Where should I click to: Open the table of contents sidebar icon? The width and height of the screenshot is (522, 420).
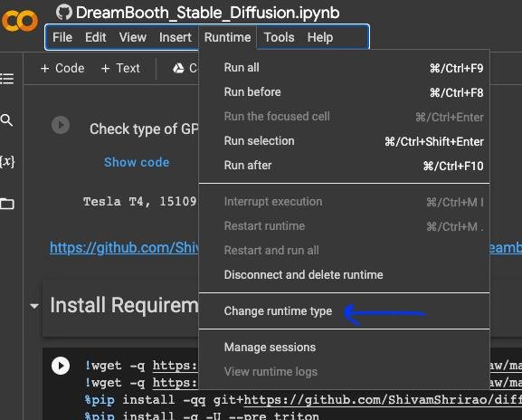[x=7, y=79]
